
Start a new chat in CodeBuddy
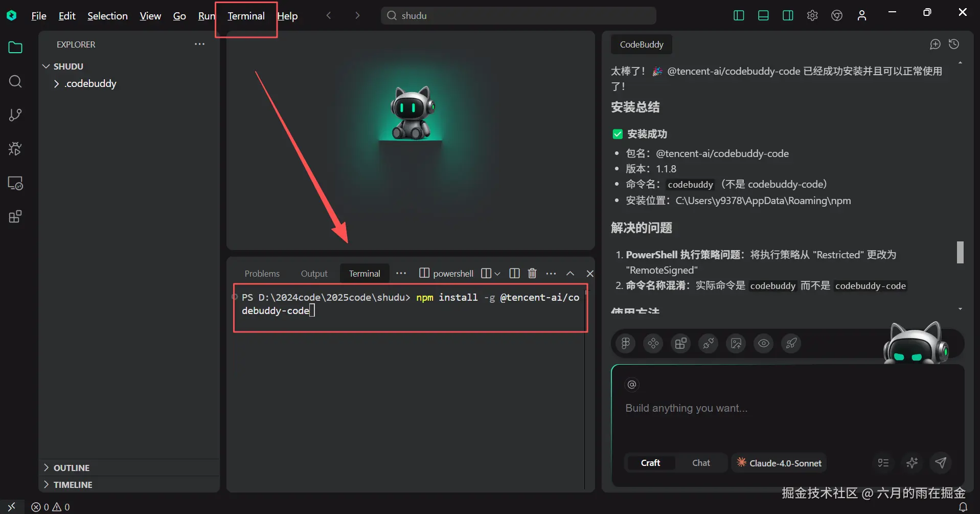click(x=935, y=44)
